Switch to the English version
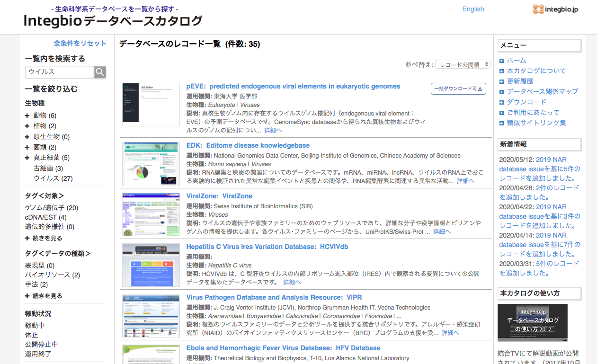This screenshot has height=364, width=597. click(473, 9)
